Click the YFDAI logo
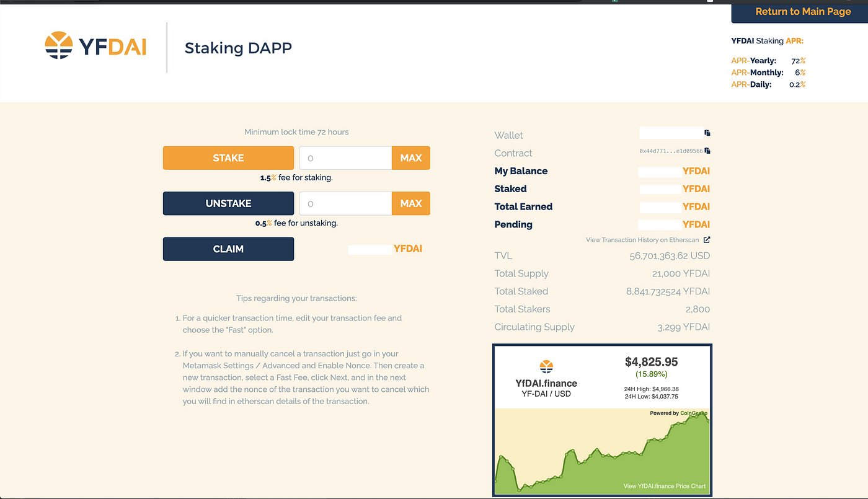Image resolution: width=868 pixels, height=499 pixels. pos(95,46)
